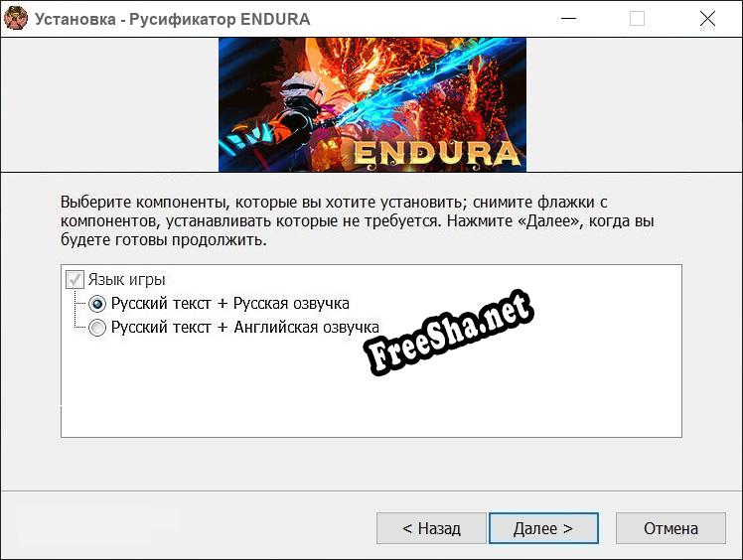Click the Английская озвучка option label text
This screenshot has height=560, width=743.
245,328
